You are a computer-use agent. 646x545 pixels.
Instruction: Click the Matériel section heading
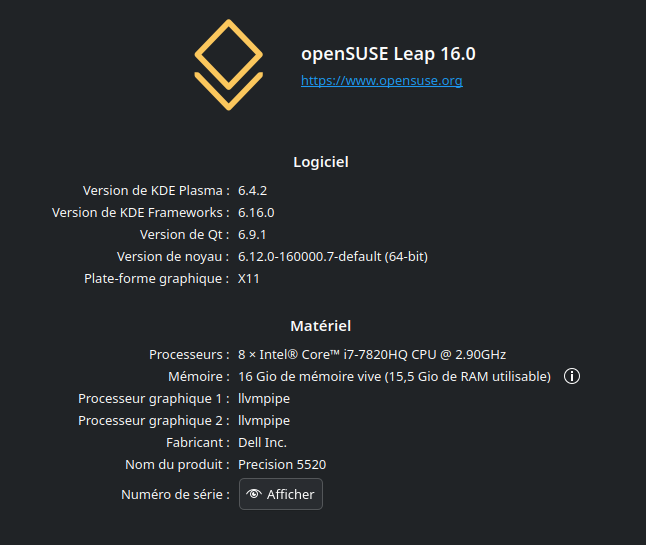point(321,326)
